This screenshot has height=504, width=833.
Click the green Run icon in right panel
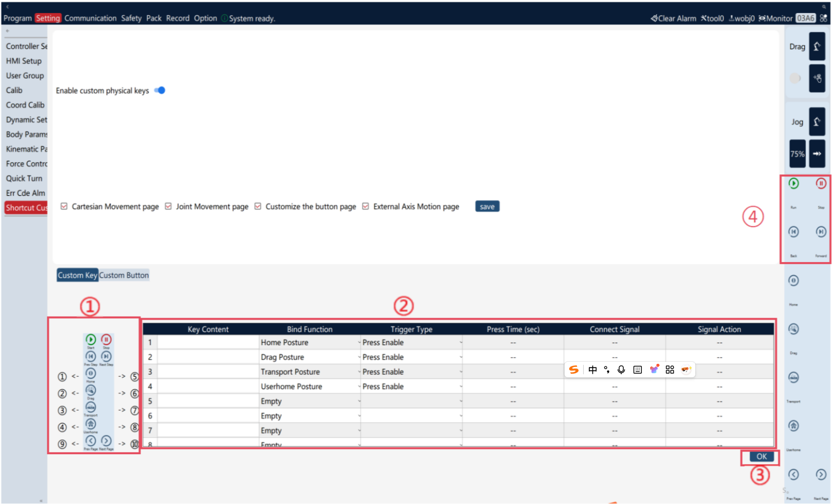[794, 183]
